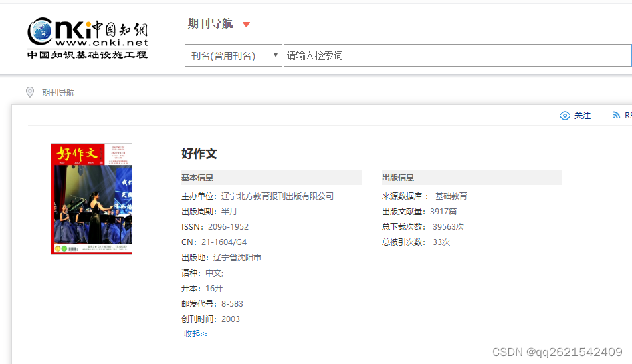The height and width of the screenshot is (364, 632).
Task: Click the 好作文 journal title
Action: [x=199, y=154]
